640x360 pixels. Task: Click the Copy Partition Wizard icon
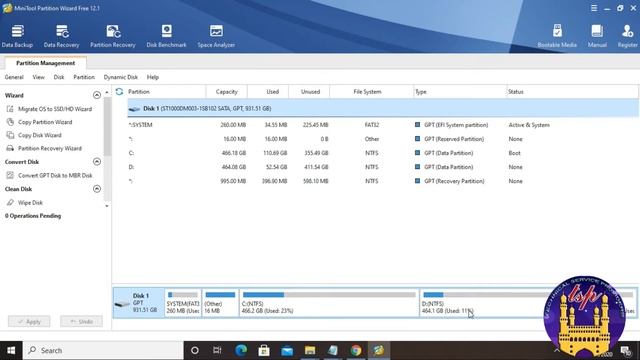coord(10,122)
